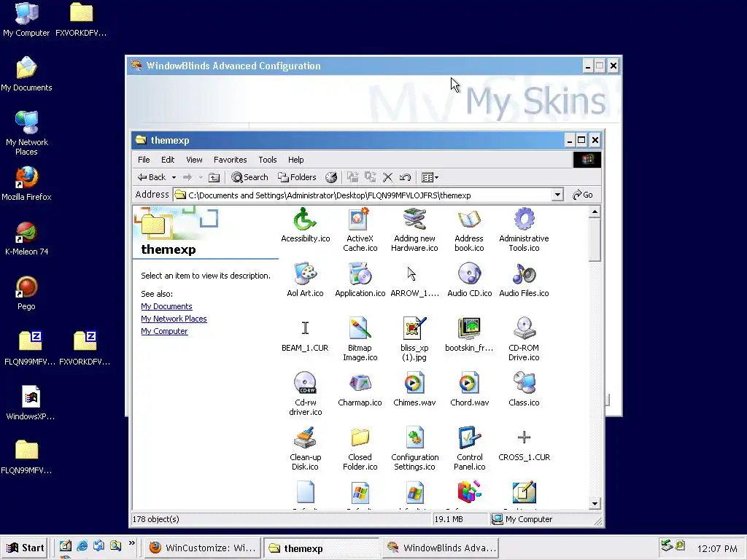This screenshot has width=747, height=560.
Task: Select the Closed Folder.ico file
Action: (x=360, y=449)
